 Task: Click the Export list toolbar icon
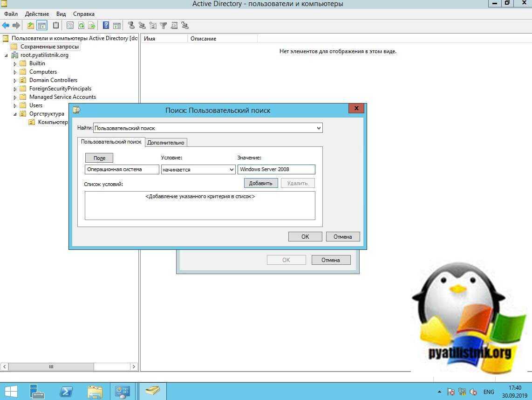(92, 26)
